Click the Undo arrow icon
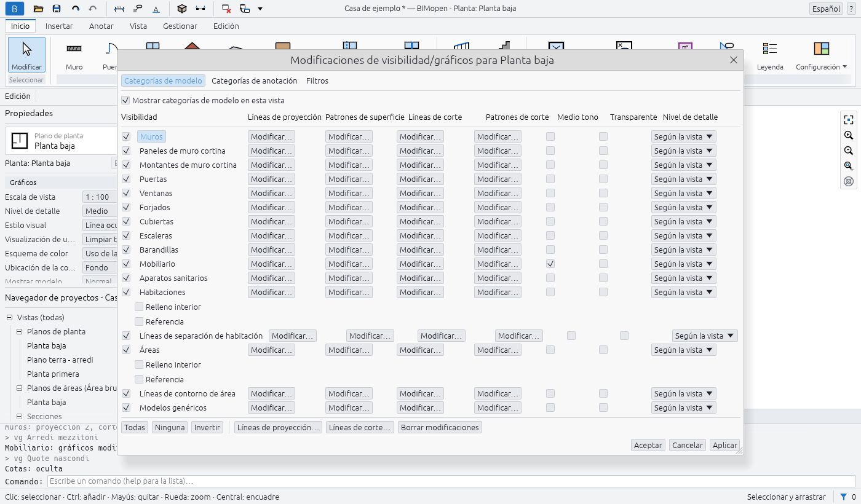861x504 pixels. [75, 9]
